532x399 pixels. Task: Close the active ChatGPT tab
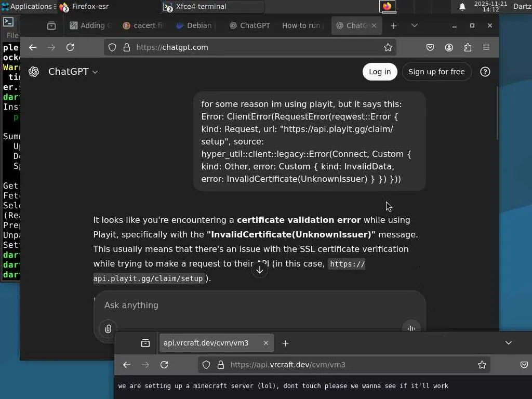click(x=374, y=25)
